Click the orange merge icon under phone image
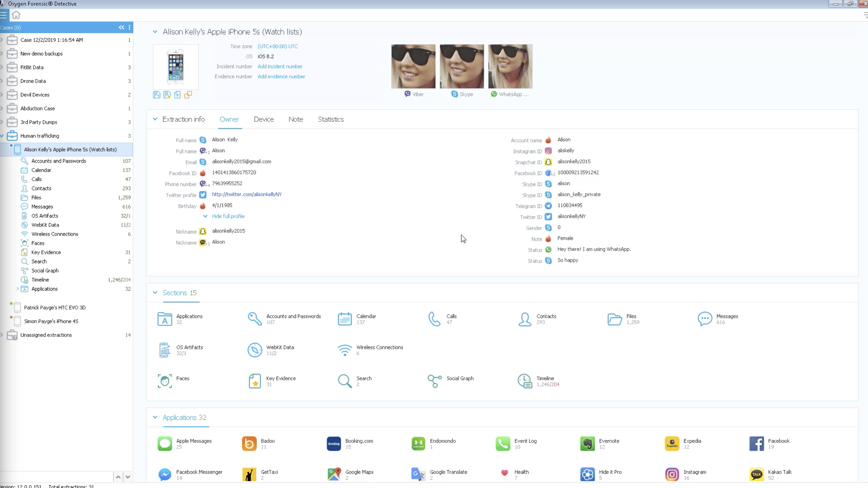Screen dimensions: 868x488 [x=188, y=95]
